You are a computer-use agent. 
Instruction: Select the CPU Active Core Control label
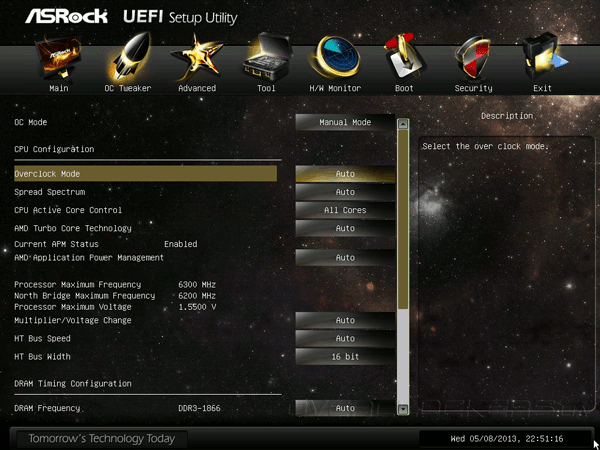68,210
